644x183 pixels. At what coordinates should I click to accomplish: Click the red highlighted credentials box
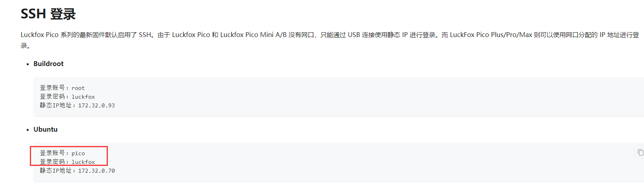[69, 156]
